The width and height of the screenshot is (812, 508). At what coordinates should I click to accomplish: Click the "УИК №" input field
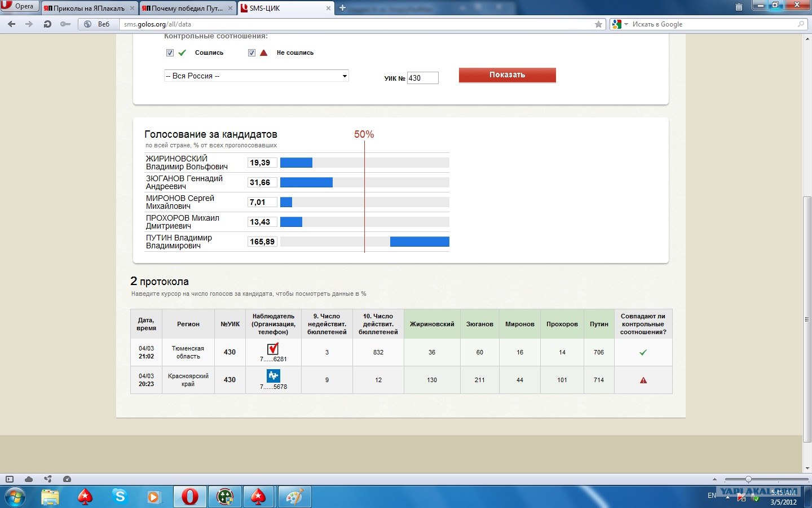pos(422,78)
